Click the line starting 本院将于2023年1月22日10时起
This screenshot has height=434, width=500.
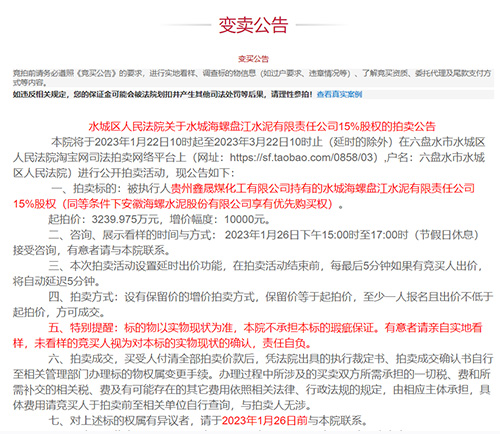click(268, 142)
